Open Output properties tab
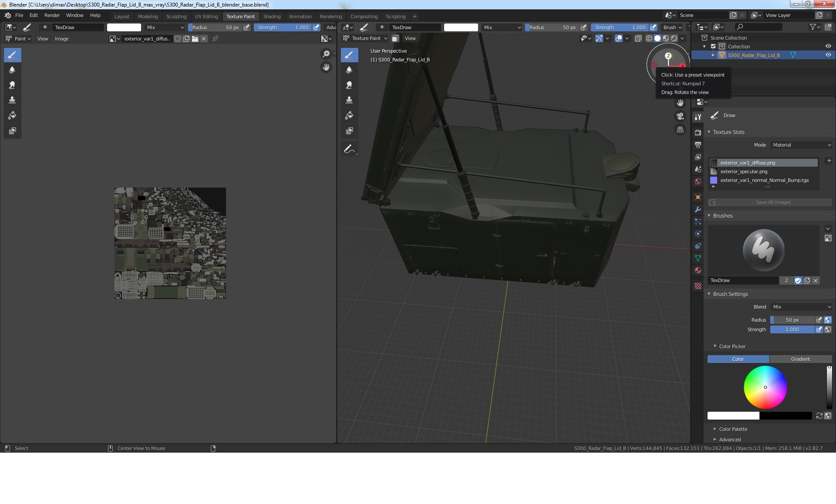Screen dimensions: 836x504 [698, 144]
